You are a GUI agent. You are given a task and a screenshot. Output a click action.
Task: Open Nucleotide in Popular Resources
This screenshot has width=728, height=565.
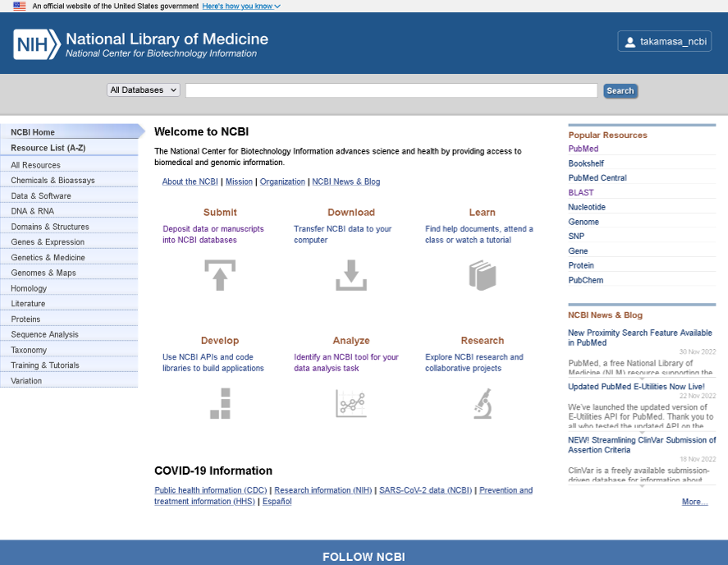pos(587,207)
